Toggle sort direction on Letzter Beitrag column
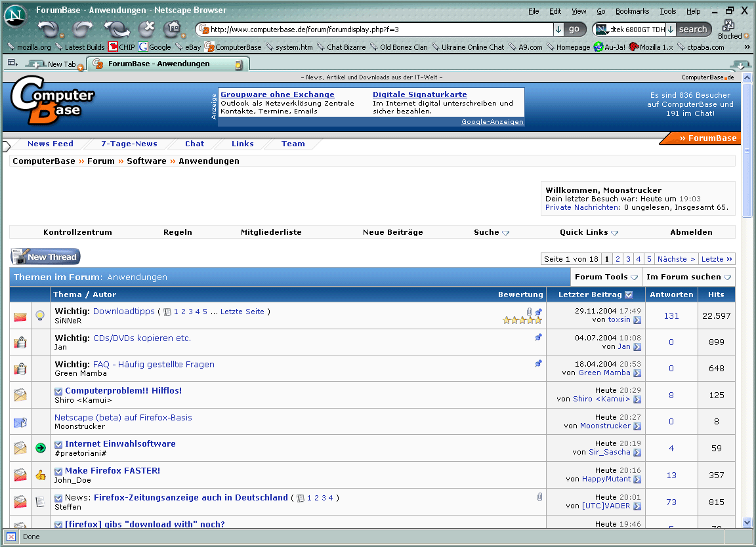 click(x=629, y=294)
